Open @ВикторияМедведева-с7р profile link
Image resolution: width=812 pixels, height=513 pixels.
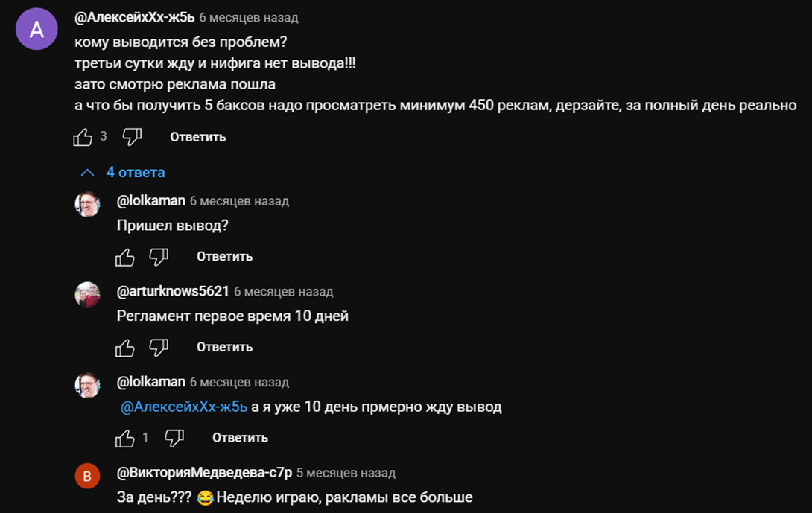(x=204, y=473)
